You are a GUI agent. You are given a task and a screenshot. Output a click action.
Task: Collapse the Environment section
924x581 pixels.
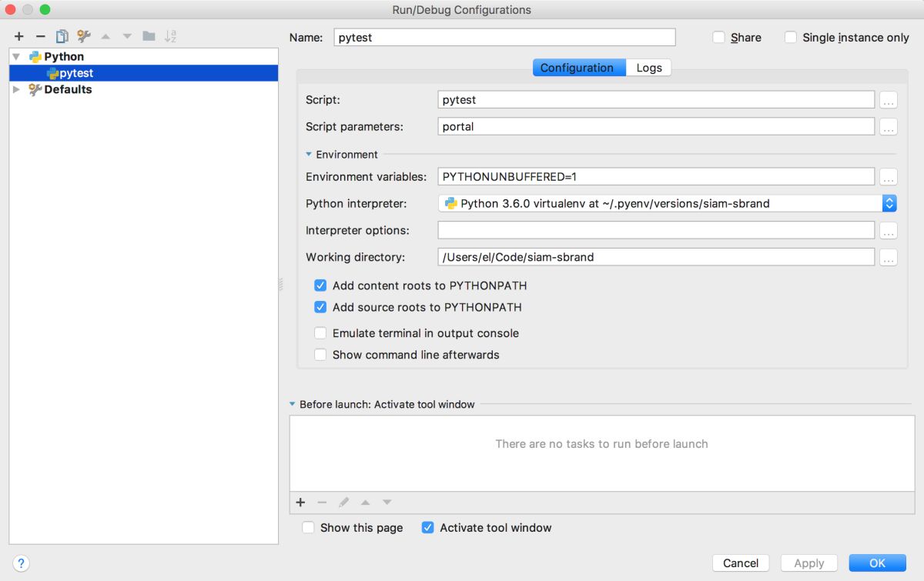[309, 154]
